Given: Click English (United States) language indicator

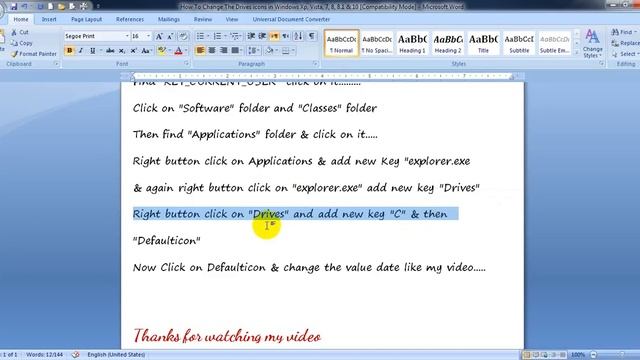Looking at the screenshot, I should [116, 355].
